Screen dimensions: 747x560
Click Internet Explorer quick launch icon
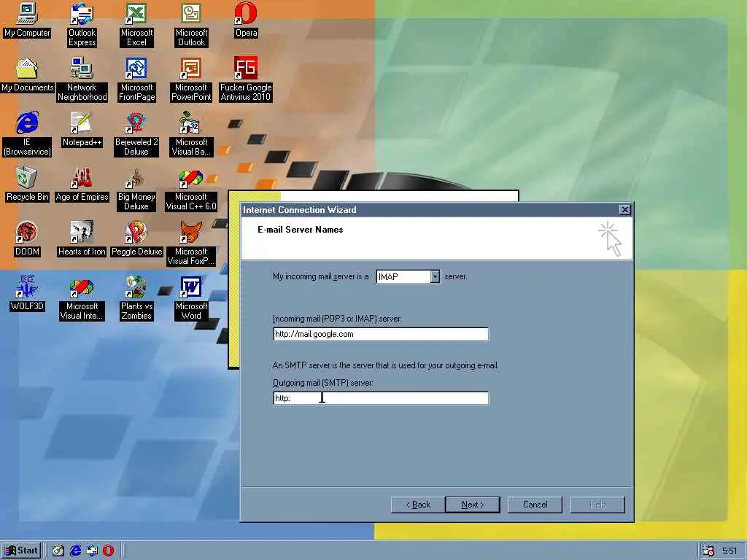(x=75, y=551)
